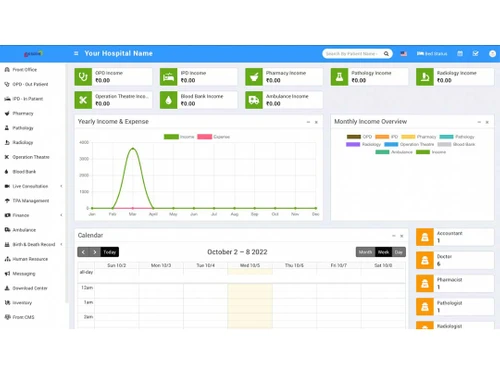Open Radiology sidebar item

[19, 142]
